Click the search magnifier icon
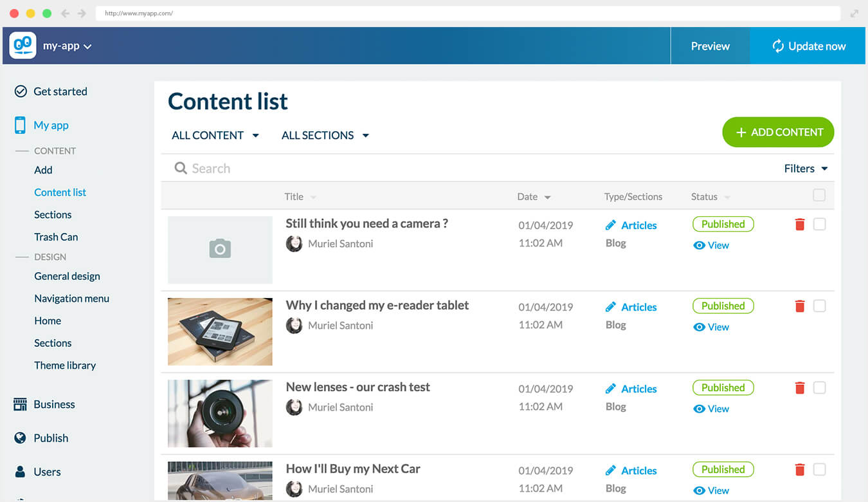This screenshot has width=868, height=502. 181,169
